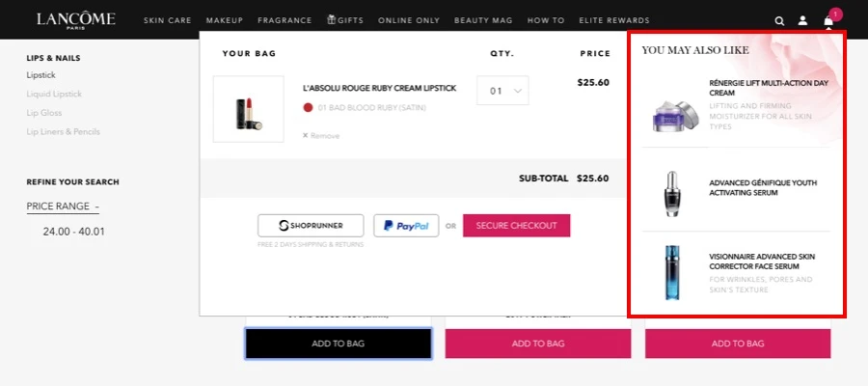This screenshot has height=386, width=868.
Task: Select the Bad Blood Ruby shade swatch
Action: click(308, 107)
